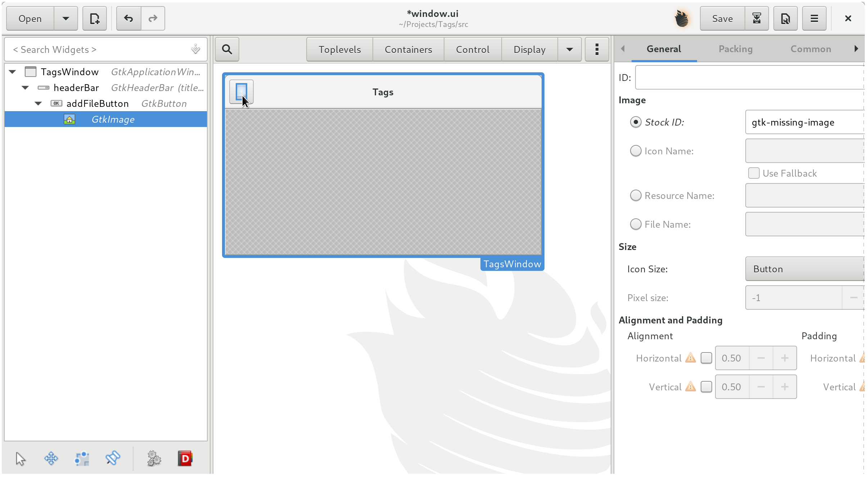The height and width of the screenshot is (477, 868).
Task: Switch to the Packing tab
Action: point(736,49)
